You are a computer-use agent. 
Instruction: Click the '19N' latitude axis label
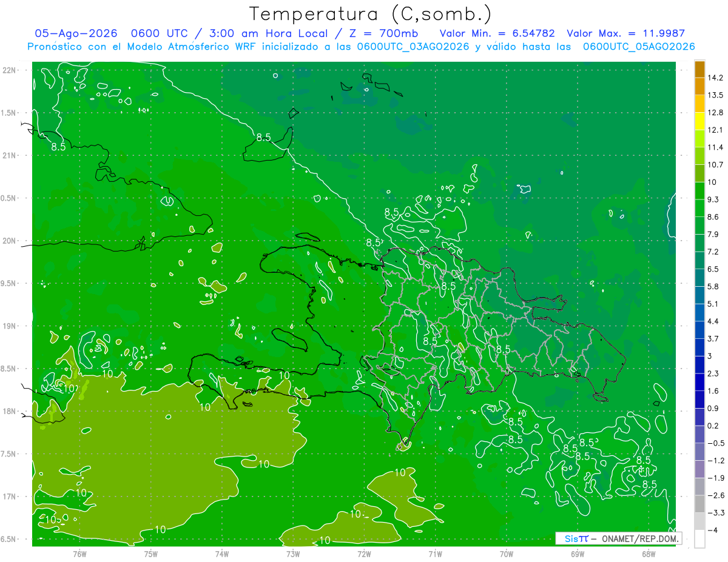pos(10,326)
